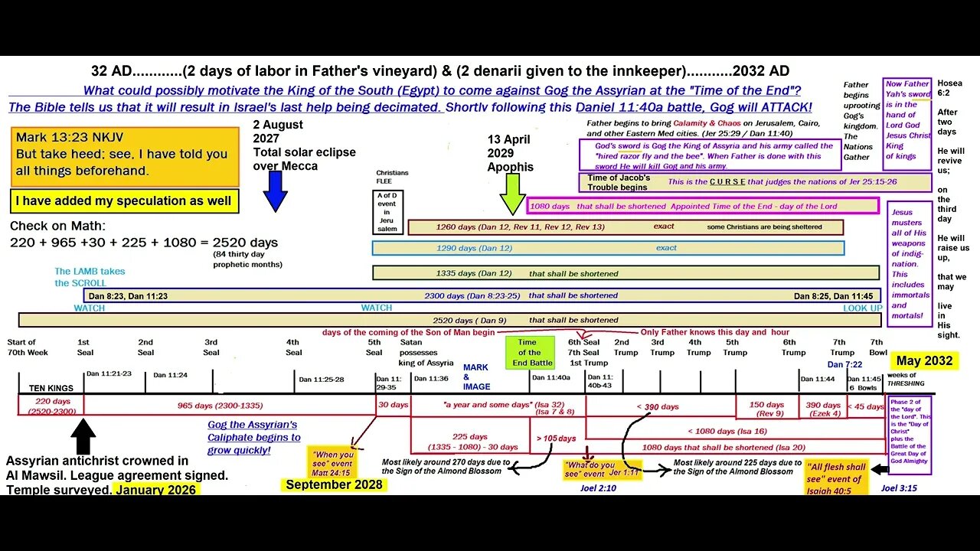Select '2 August 2027' eclipse date text
980x551 pixels.
tap(278, 131)
